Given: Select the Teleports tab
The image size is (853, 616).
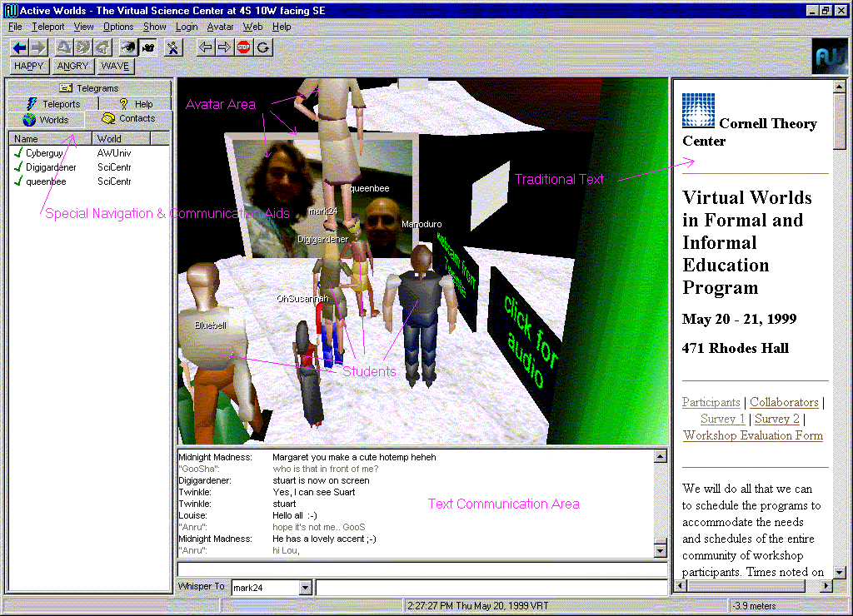Looking at the screenshot, I should 52,104.
